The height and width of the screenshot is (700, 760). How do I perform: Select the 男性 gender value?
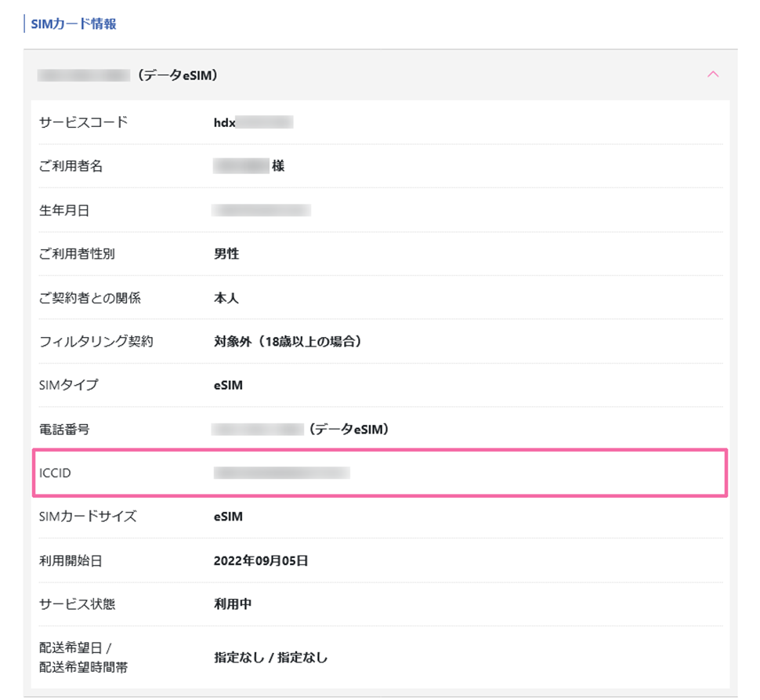[x=226, y=254]
